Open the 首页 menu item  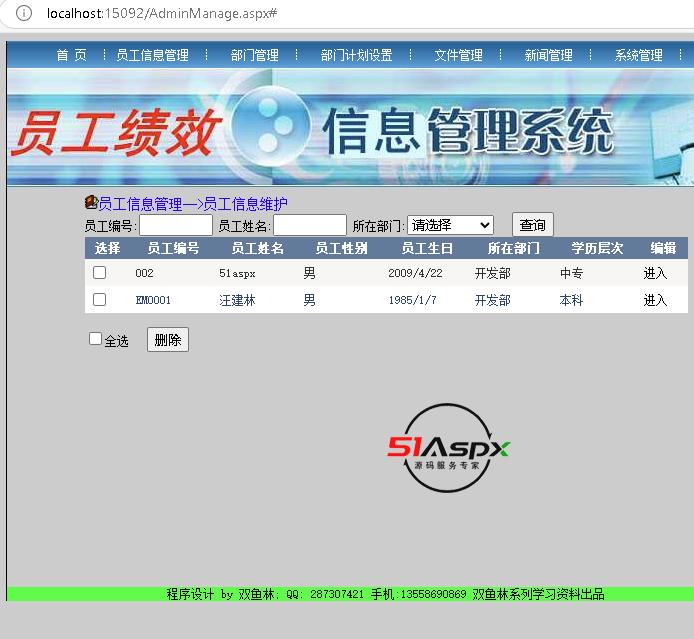(71, 56)
